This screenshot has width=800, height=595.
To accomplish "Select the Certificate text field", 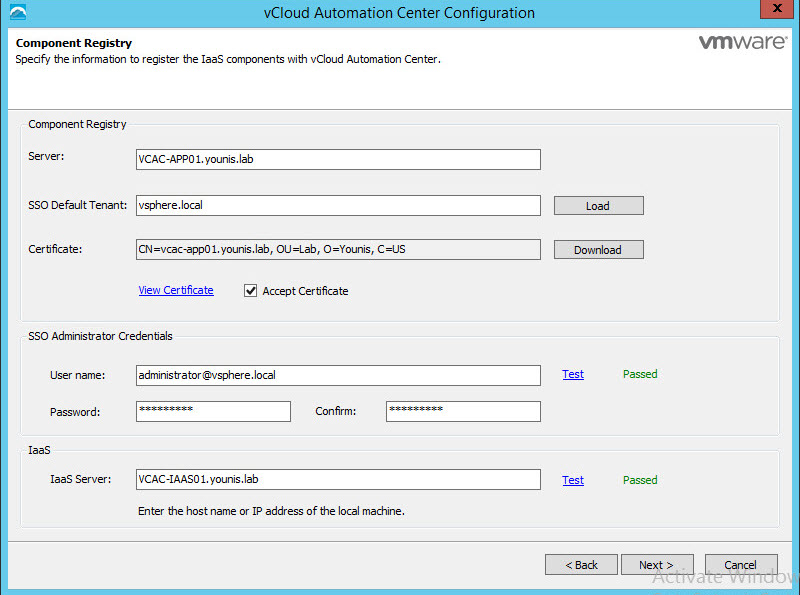I will coord(338,249).
